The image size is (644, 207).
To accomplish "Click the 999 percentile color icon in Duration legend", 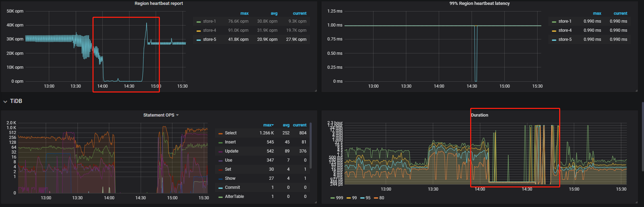I will coord(333,198).
